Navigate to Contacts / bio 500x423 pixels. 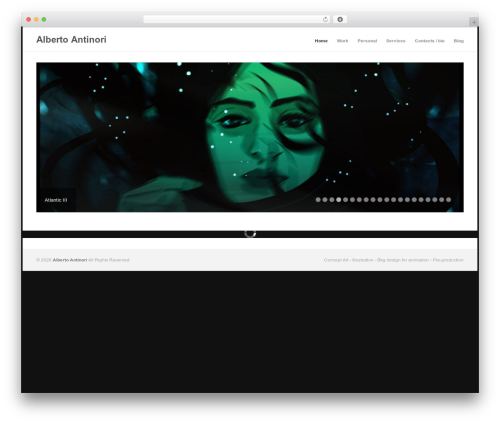(430, 41)
